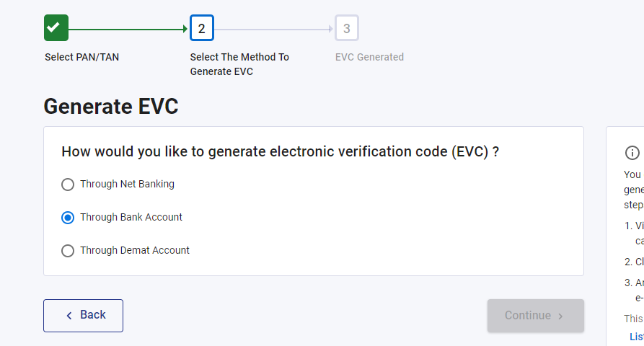Image resolution: width=644 pixels, height=346 pixels.
Task: Click the information icon in side panel
Action: click(x=632, y=153)
